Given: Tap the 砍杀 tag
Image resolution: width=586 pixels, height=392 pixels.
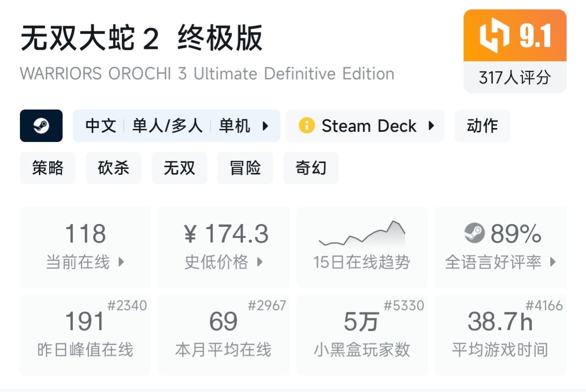Looking at the screenshot, I should point(114,167).
